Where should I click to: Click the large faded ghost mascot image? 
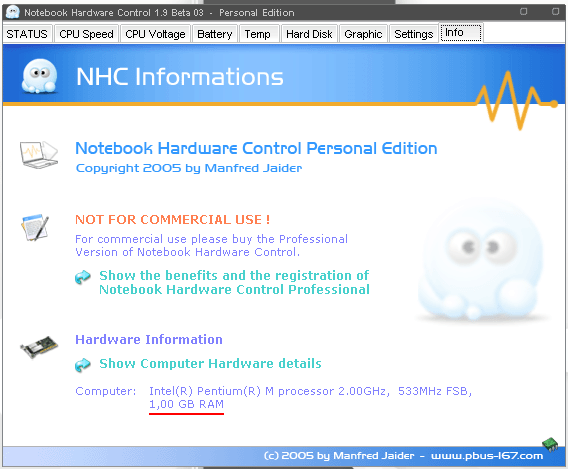(x=481, y=261)
